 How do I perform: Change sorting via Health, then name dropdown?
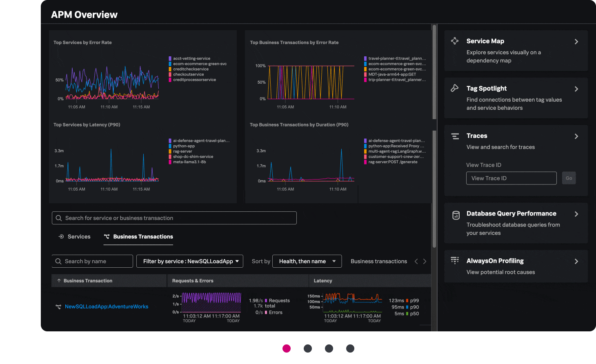click(x=307, y=261)
